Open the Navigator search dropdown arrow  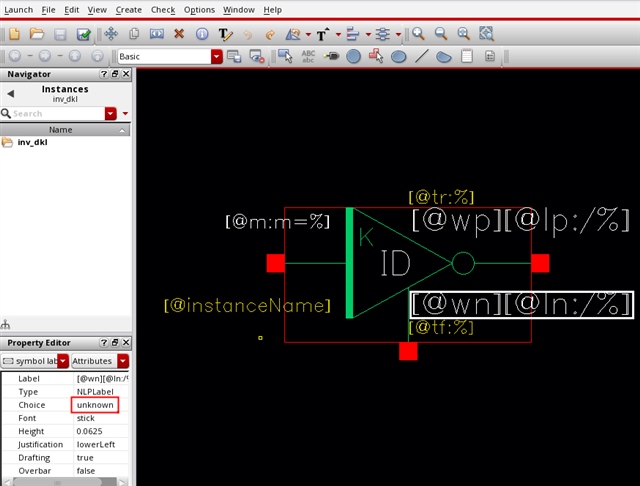pos(111,114)
